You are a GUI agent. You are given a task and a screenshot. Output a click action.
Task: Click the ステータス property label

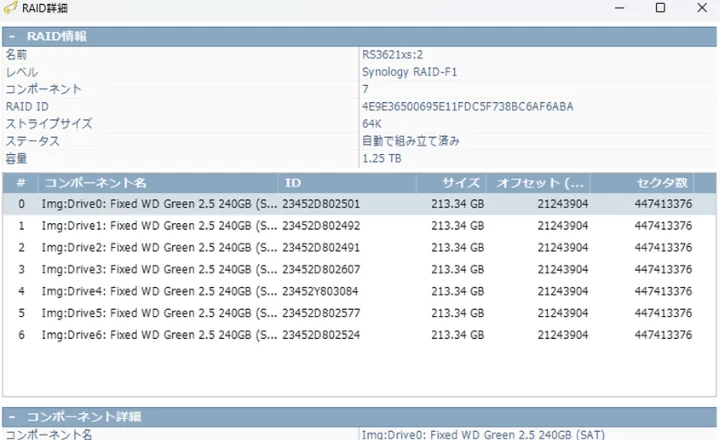point(33,141)
